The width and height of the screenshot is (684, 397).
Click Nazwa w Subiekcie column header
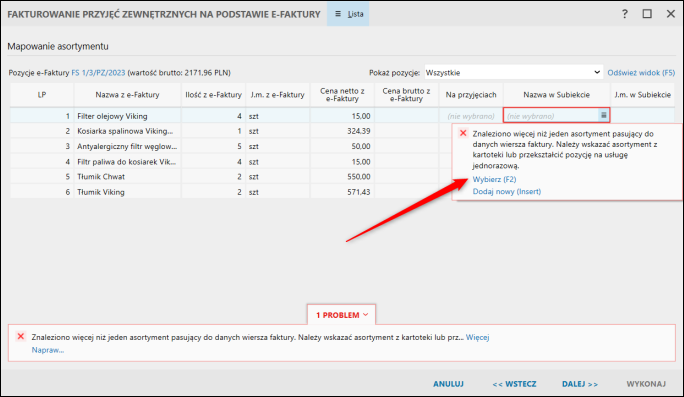556,95
